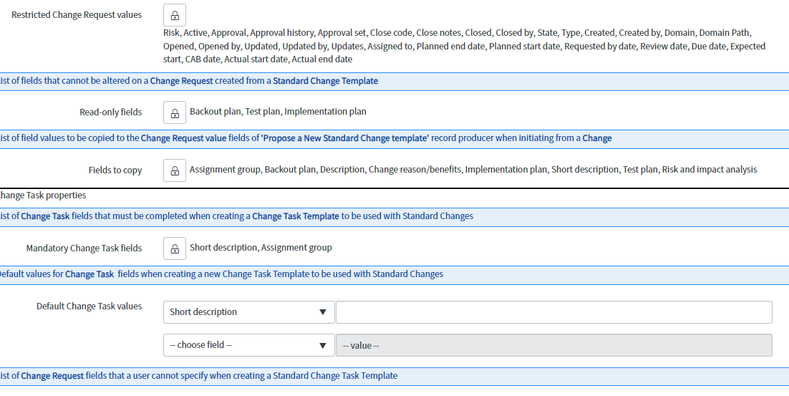Click the 'Mandatory Change Task fields' label
The width and height of the screenshot is (789, 396).
point(84,248)
